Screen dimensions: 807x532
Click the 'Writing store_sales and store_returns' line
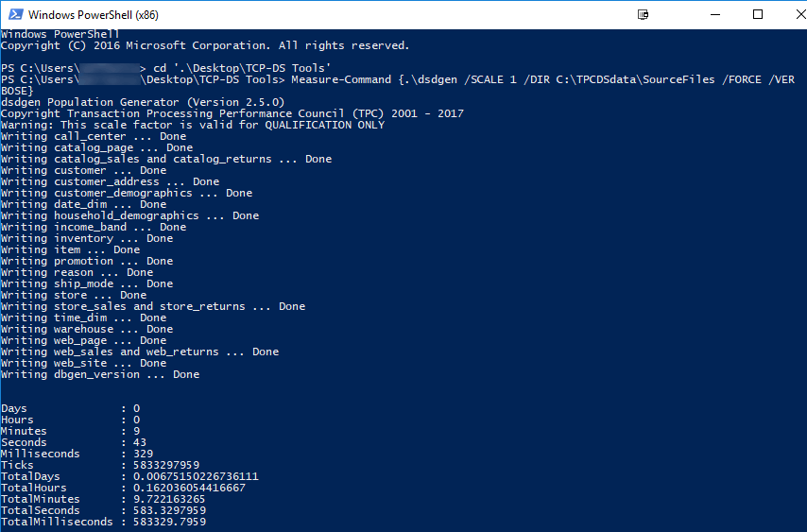pos(153,306)
